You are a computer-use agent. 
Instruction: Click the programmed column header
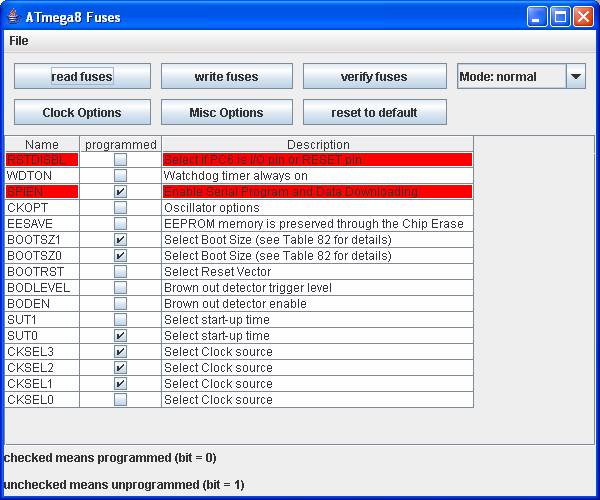[x=121, y=144]
